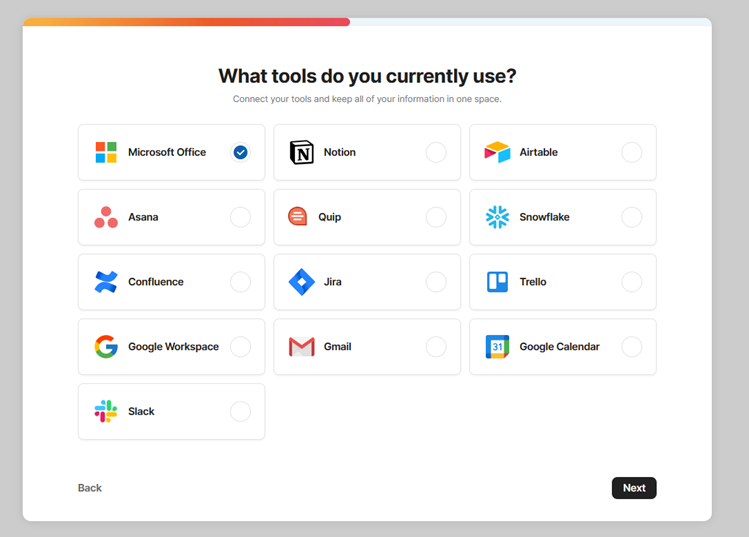Screen dimensions: 749x537
Task: Click the Google Calendar label text
Action: pyautogui.click(x=559, y=347)
